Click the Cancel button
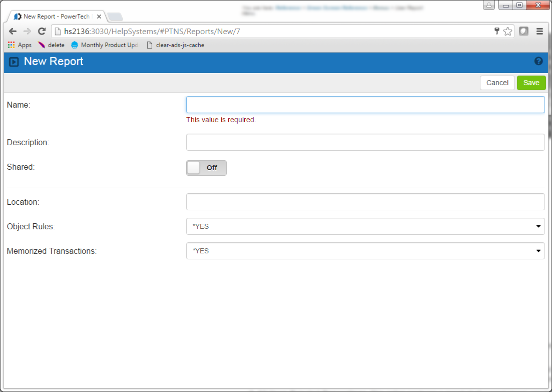 [497, 83]
